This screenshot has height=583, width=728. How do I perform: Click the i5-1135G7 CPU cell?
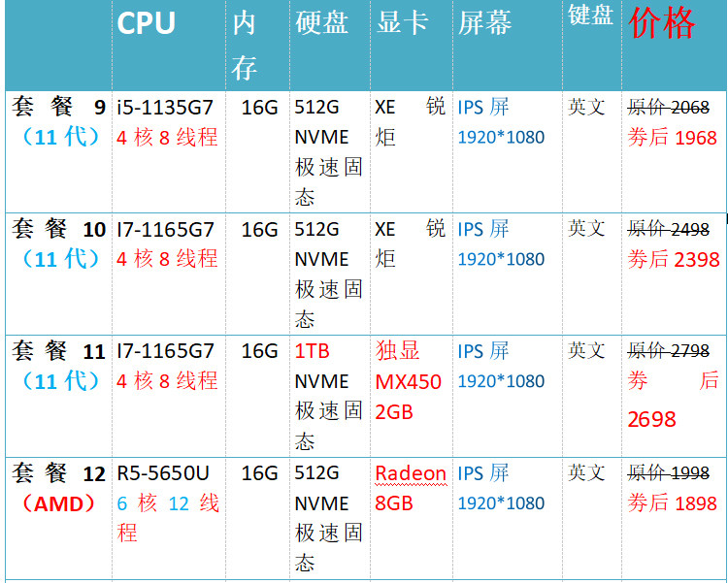[165, 108]
